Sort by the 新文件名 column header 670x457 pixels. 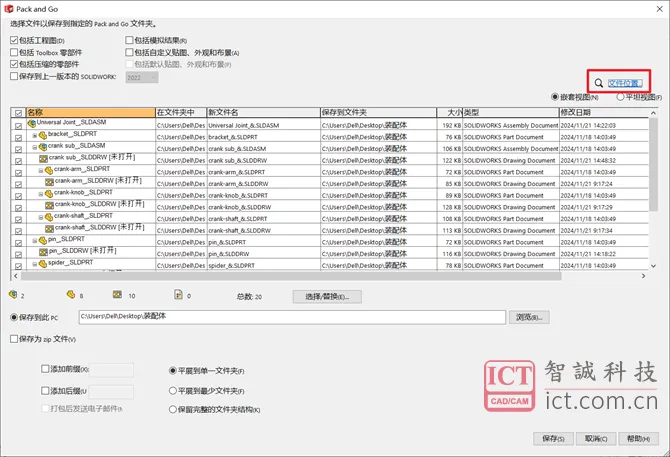coord(264,112)
